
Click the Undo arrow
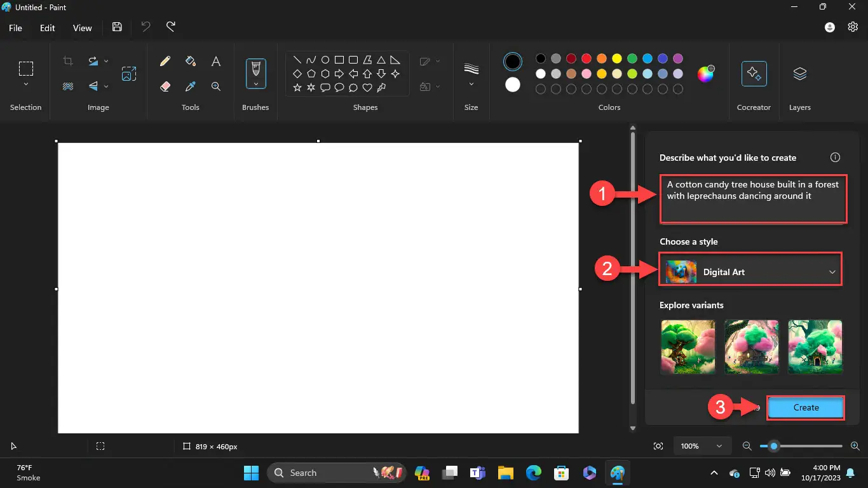[x=146, y=27]
